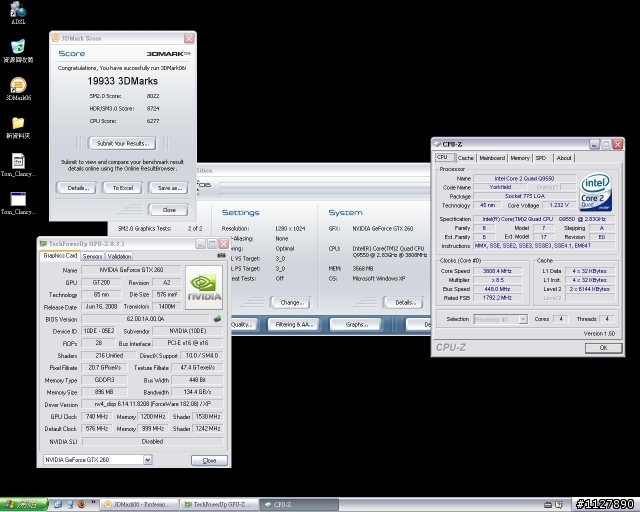Click the Rated FSB 1792.2 MHz value
640x512 pixels.
[497, 298]
